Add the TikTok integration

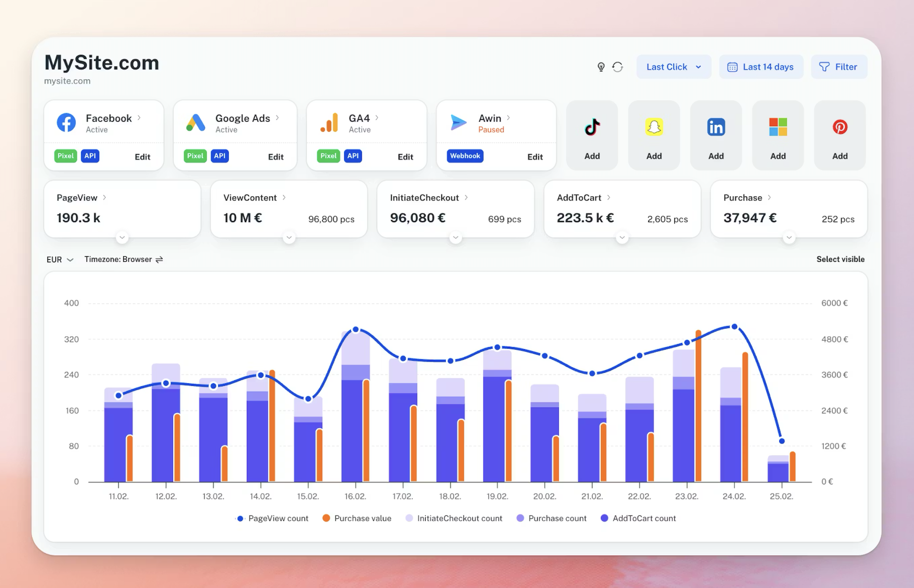(x=592, y=135)
